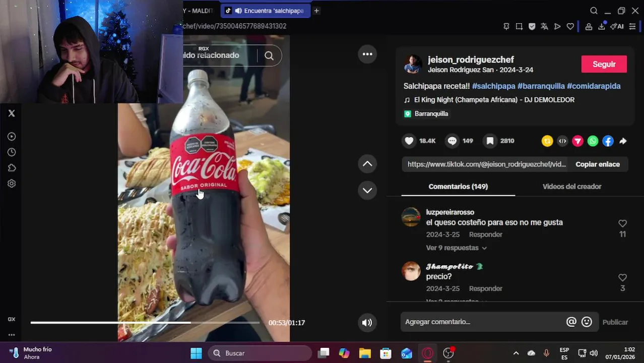
Task: Open GX corner icon in sidebar
Action: pos(12,319)
